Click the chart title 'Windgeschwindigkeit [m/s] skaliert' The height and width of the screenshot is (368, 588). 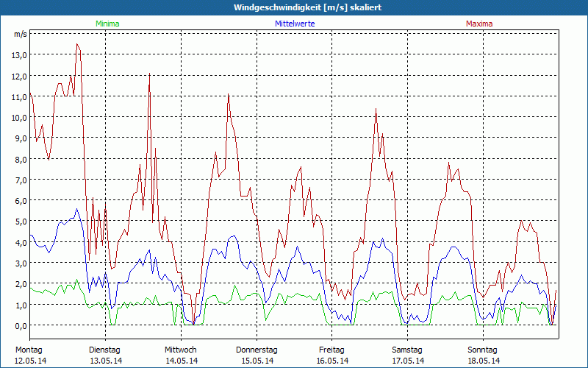pos(307,7)
